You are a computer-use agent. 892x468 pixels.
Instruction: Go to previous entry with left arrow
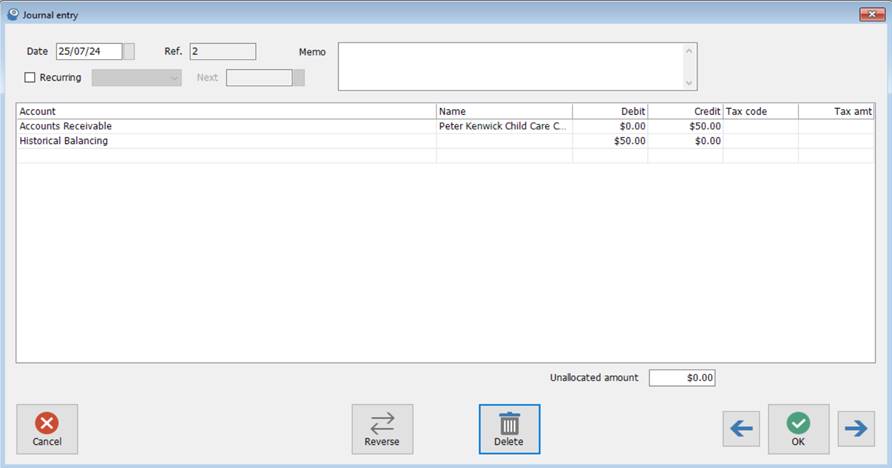pos(741,429)
